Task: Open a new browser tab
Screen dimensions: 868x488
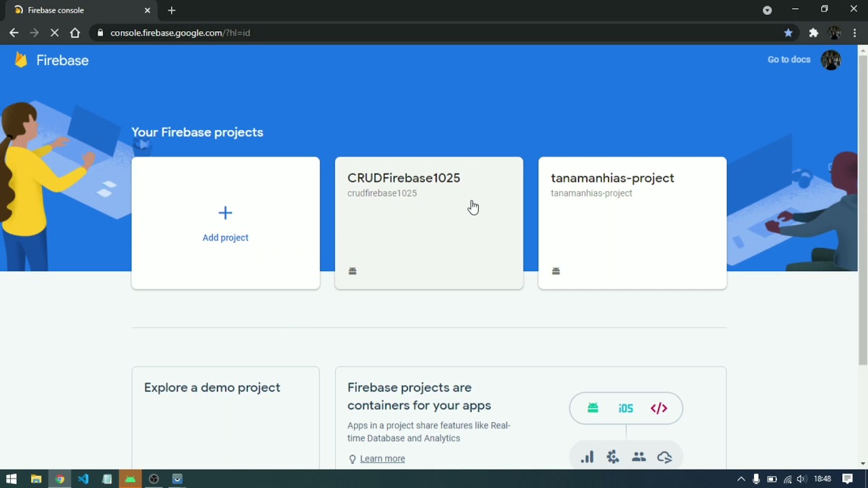Action: click(x=172, y=10)
